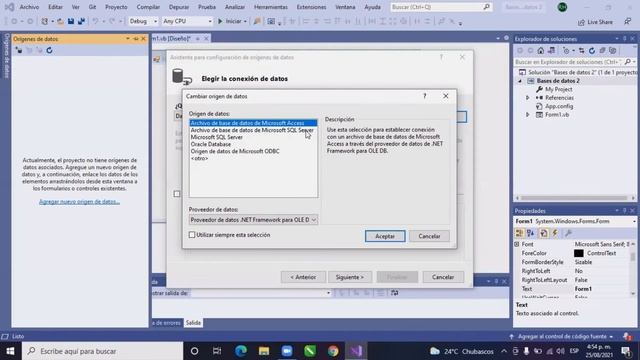Expand the Form1.vb tree node
This screenshot has width=640, height=360.
pyautogui.click(x=527, y=115)
